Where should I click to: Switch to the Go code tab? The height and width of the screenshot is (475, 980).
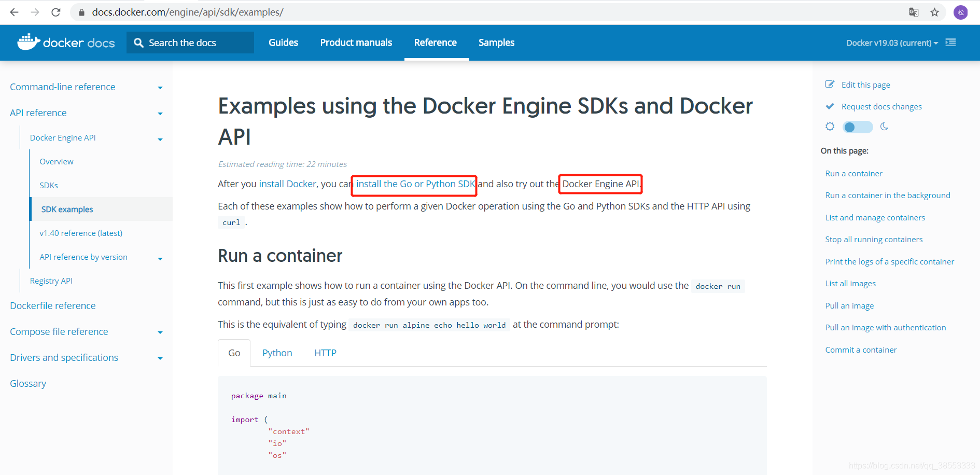234,353
